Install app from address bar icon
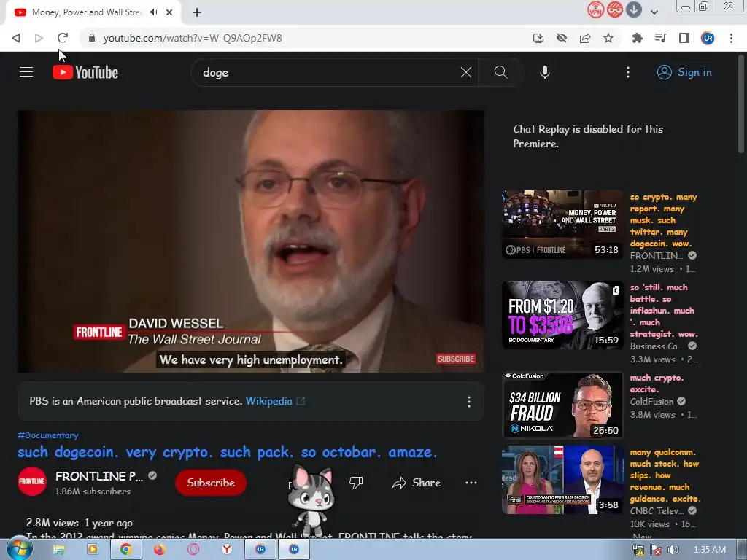Screen dimensions: 747x560 point(538,38)
